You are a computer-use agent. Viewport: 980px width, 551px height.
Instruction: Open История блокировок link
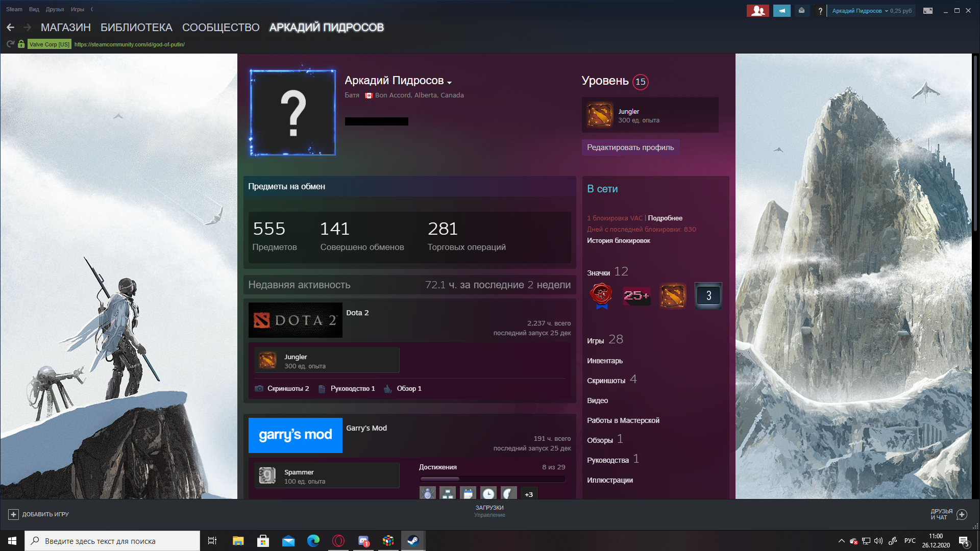(619, 241)
